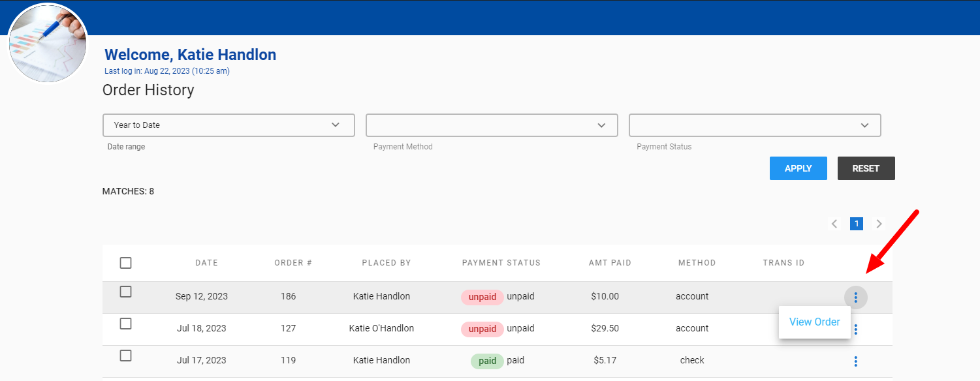Click the Jul 17, 2023 date cell

(202, 360)
